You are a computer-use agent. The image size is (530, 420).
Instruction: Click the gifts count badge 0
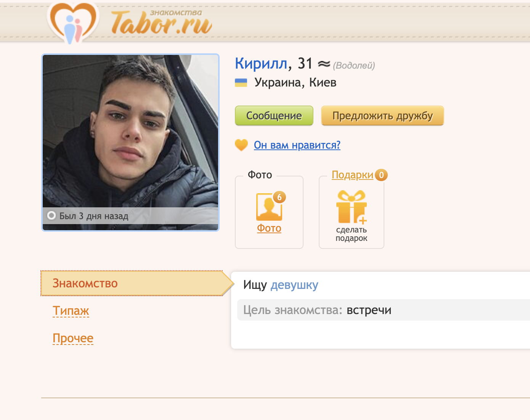pyautogui.click(x=381, y=175)
